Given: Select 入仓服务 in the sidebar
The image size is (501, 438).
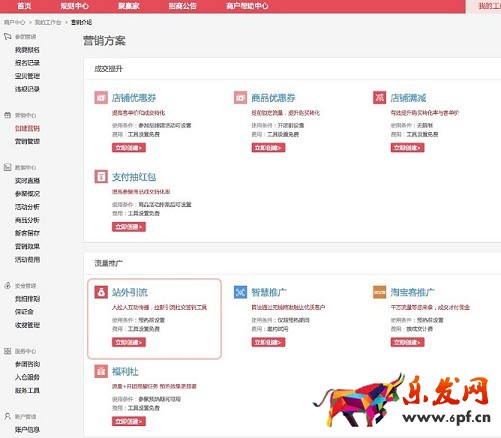Looking at the screenshot, I should tap(27, 377).
